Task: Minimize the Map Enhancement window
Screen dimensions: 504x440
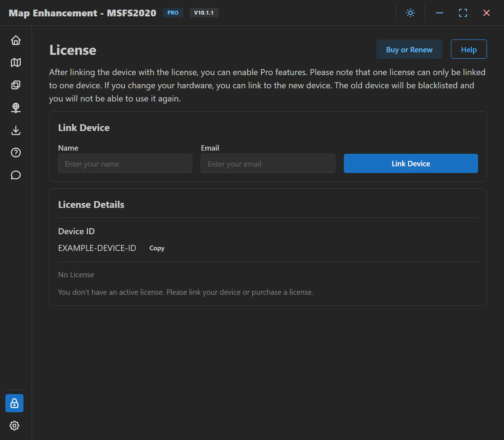Action: (440, 13)
